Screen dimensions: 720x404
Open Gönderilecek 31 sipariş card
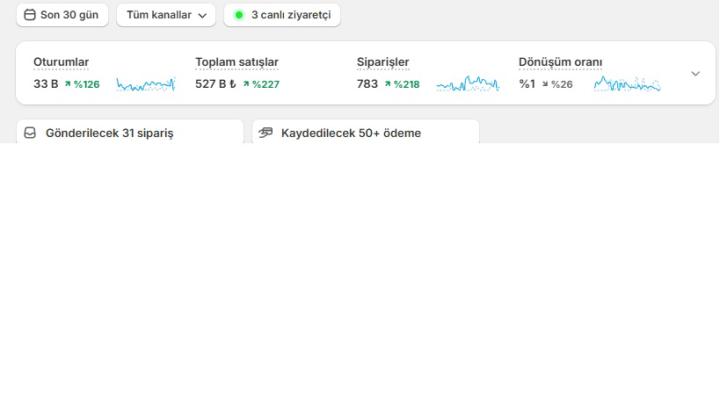130,132
